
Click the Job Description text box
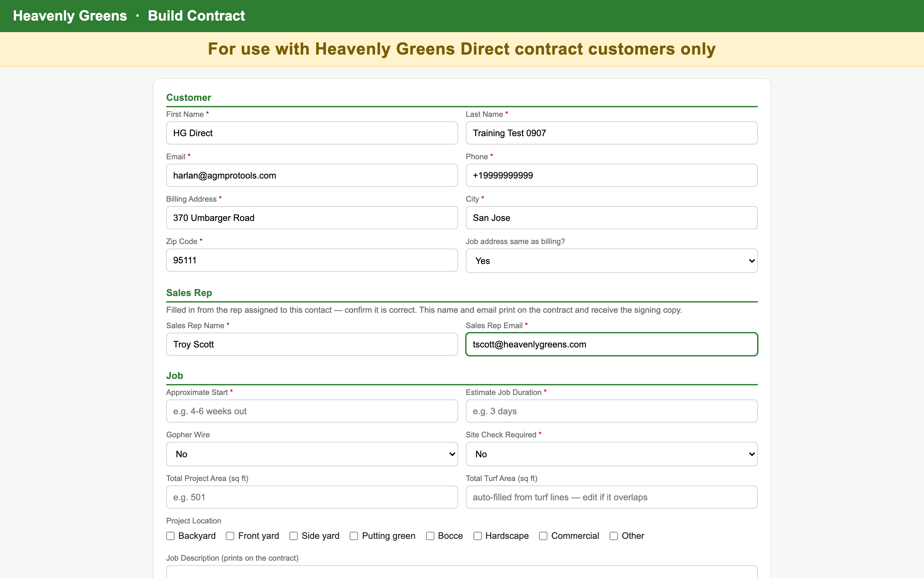pyautogui.click(x=462, y=572)
